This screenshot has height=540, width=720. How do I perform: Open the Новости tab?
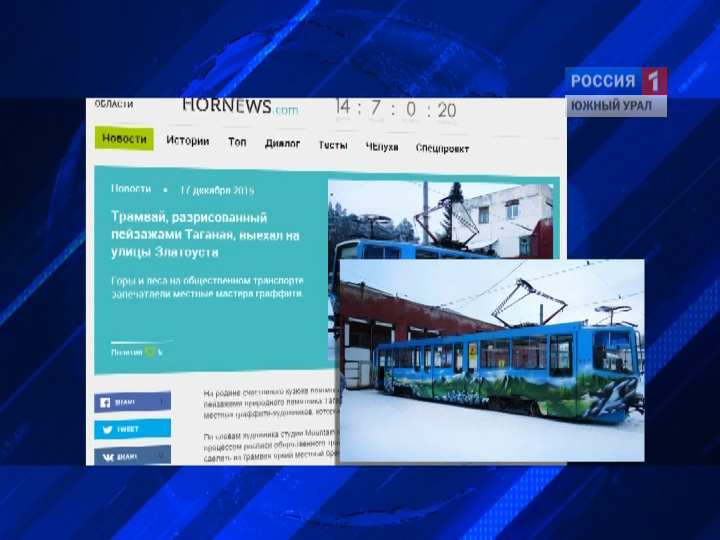click(x=124, y=139)
